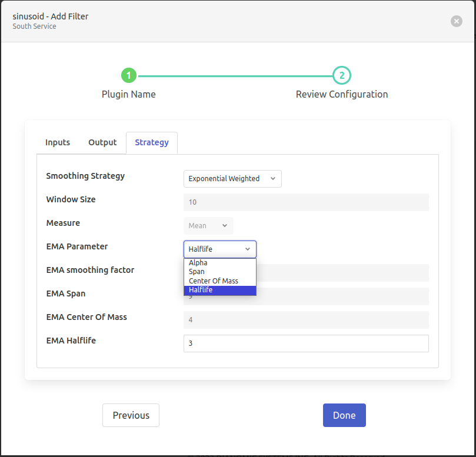The width and height of the screenshot is (476, 457).
Task: Click step 2 Review Configuration circle
Action: point(342,75)
